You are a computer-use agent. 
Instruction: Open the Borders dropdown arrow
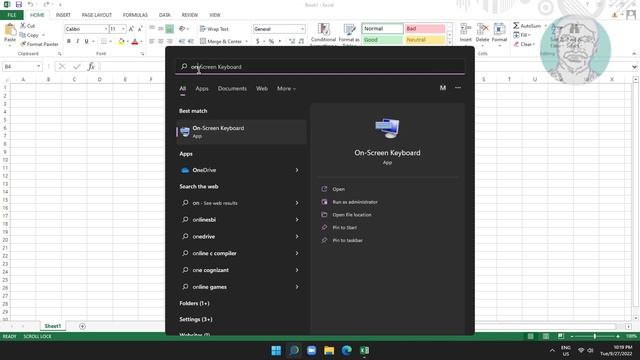coord(111,41)
